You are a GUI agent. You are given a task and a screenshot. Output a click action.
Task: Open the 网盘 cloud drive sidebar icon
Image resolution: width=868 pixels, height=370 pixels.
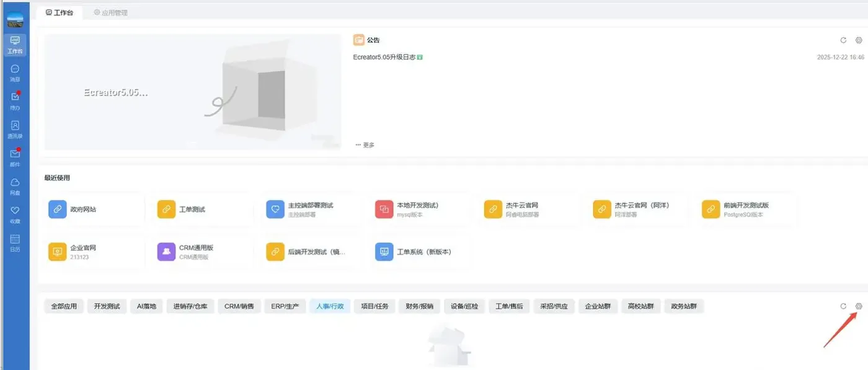14,185
